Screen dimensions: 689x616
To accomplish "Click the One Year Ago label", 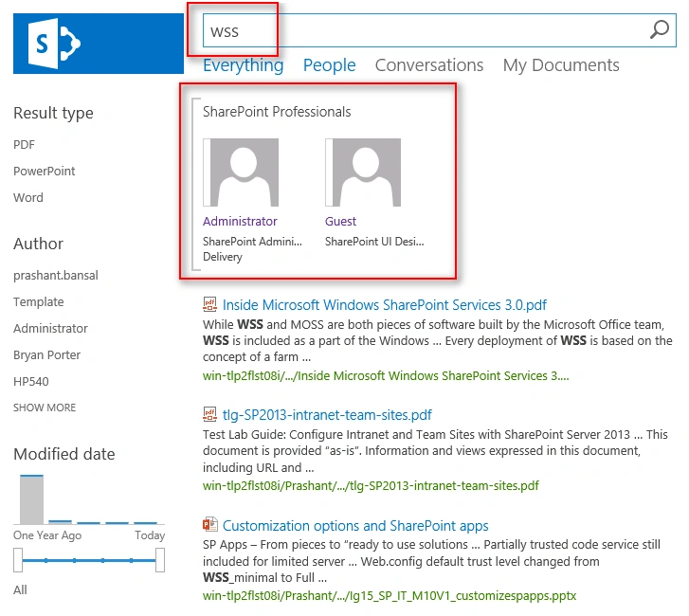I will point(47,535).
